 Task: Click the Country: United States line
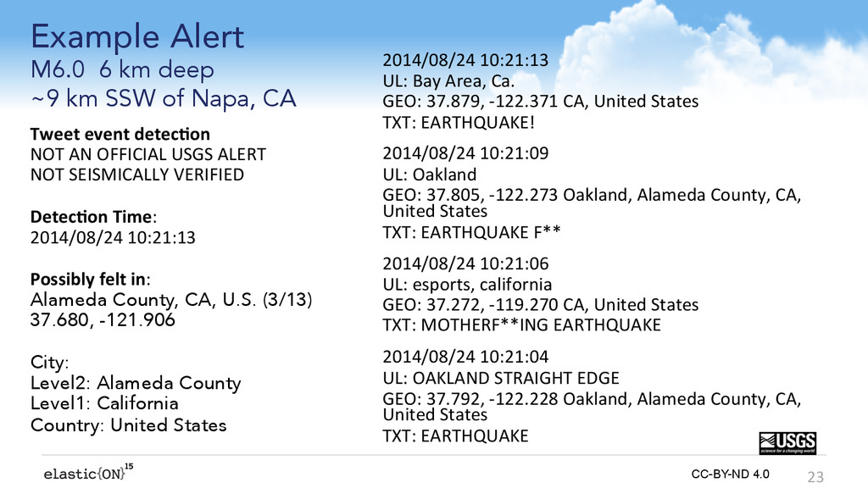[129, 425]
